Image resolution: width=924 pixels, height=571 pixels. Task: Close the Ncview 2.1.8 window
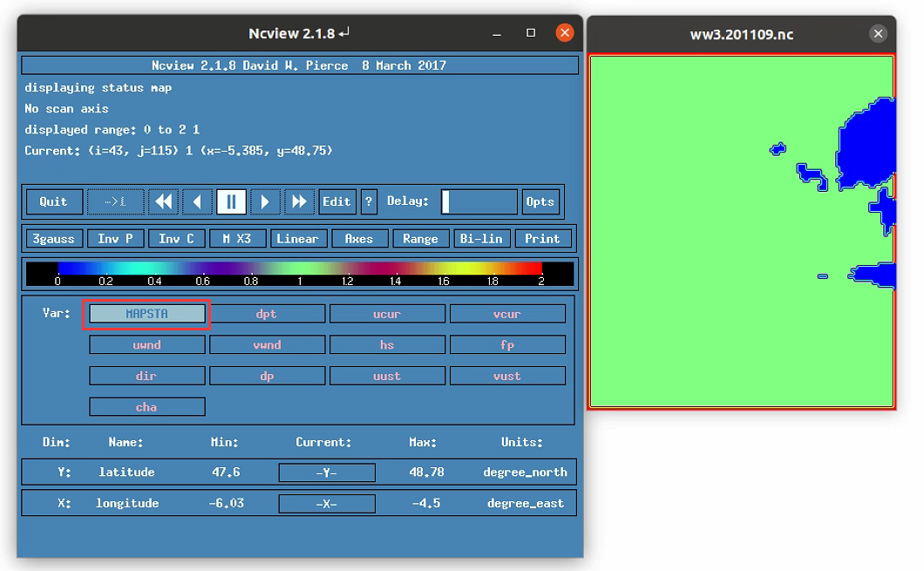click(565, 32)
